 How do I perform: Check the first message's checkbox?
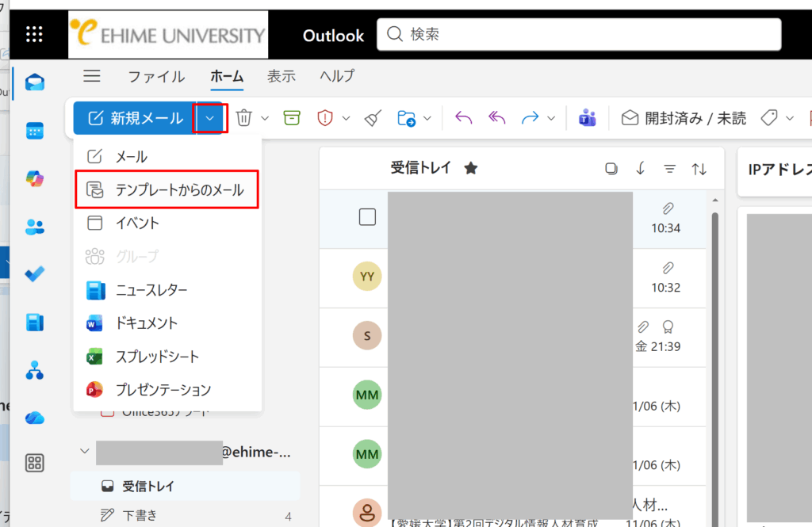point(367,217)
